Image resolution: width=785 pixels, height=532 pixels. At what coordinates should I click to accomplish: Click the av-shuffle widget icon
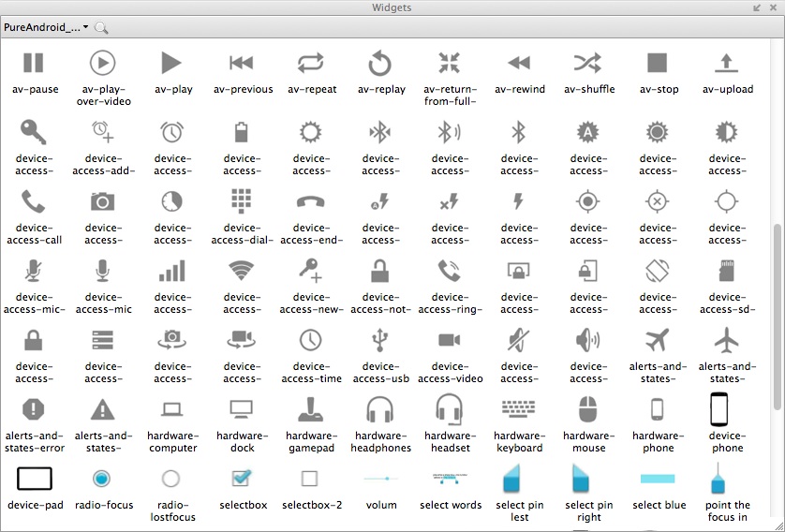coord(588,63)
